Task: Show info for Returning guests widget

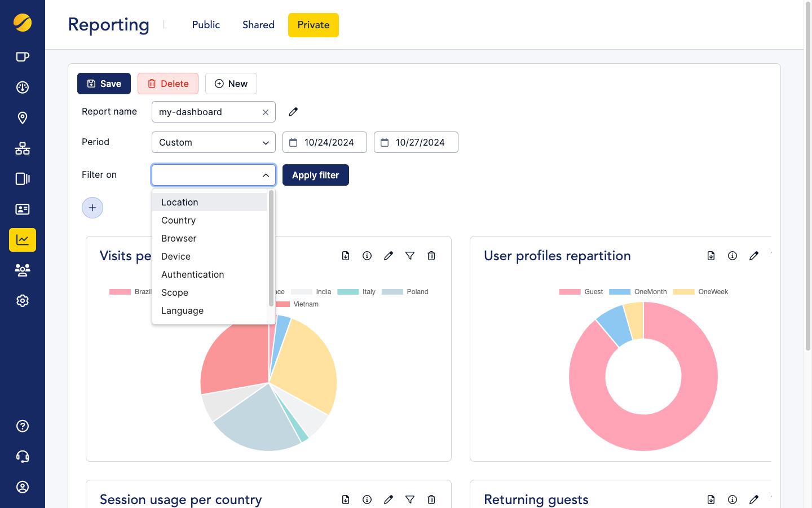Action: (x=732, y=500)
